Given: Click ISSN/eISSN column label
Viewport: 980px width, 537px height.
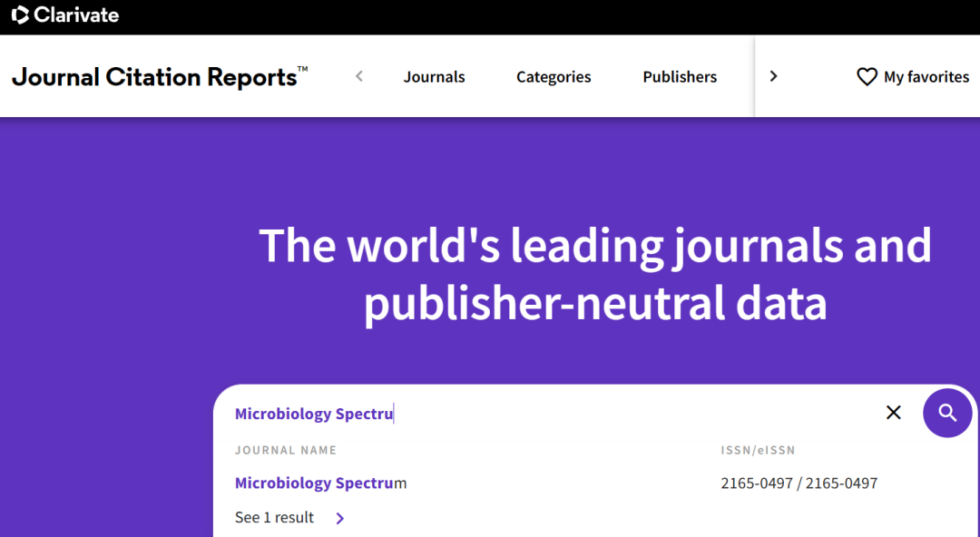Looking at the screenshot, I should [x=758, y=450].
